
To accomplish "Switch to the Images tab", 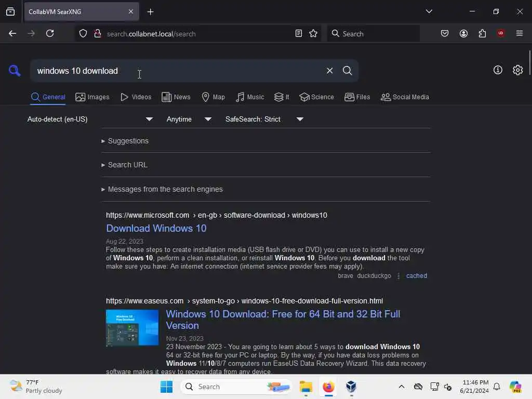I will pos(92,97).
